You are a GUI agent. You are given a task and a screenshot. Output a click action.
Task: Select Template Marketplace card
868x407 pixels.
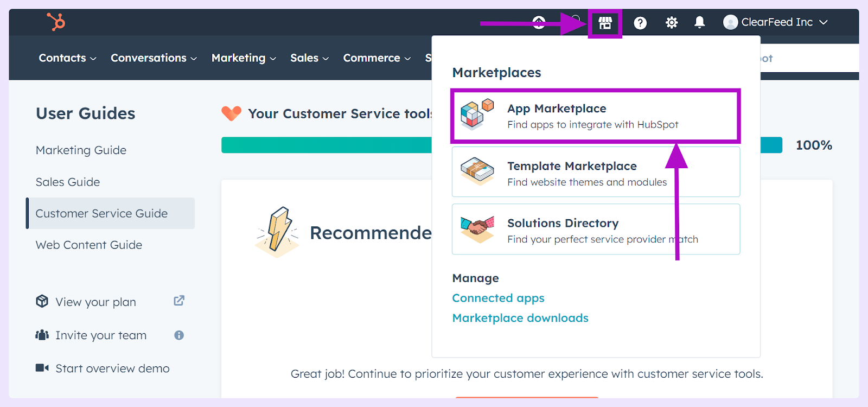596,171
